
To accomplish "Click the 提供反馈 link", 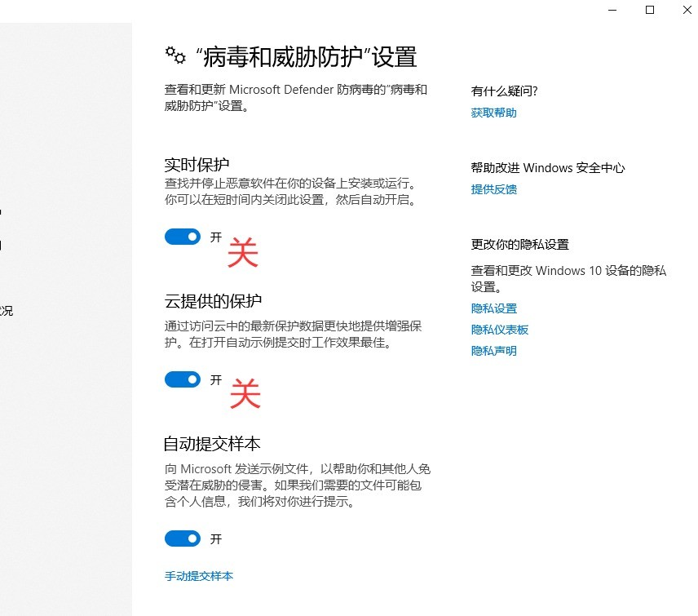I will pyautogui.click(x=493, y=189).
